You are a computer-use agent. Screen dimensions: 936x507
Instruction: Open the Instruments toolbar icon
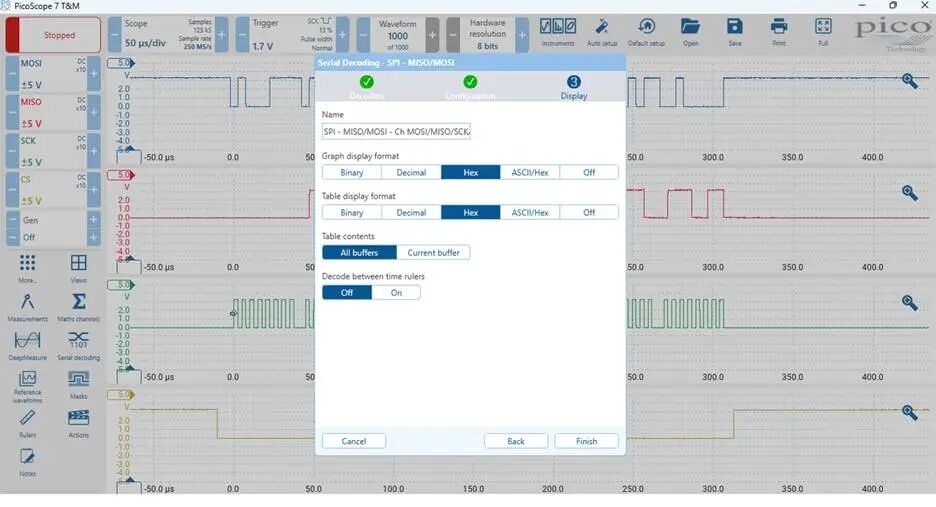558,32
